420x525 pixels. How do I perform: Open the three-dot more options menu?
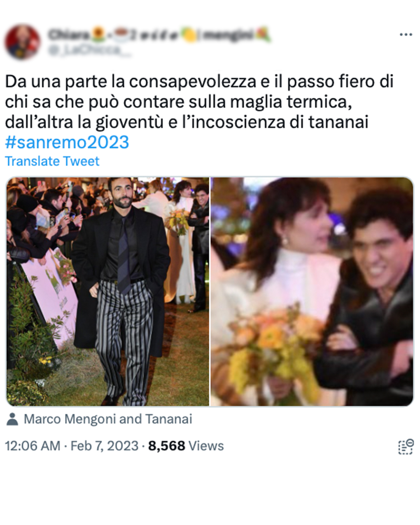click(406, 35)
